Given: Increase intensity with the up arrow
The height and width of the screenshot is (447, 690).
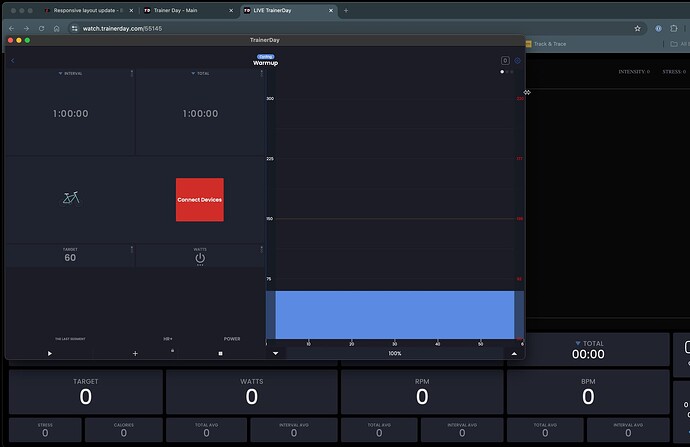Looking at the screenshot, I should [x=514, y=353].
